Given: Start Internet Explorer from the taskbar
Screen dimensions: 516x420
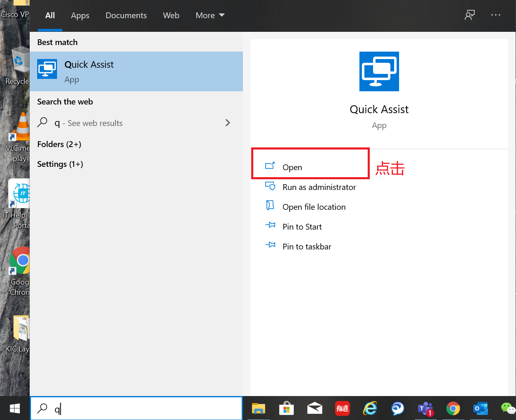Looking at the screenshot, I should click(370, 408).
